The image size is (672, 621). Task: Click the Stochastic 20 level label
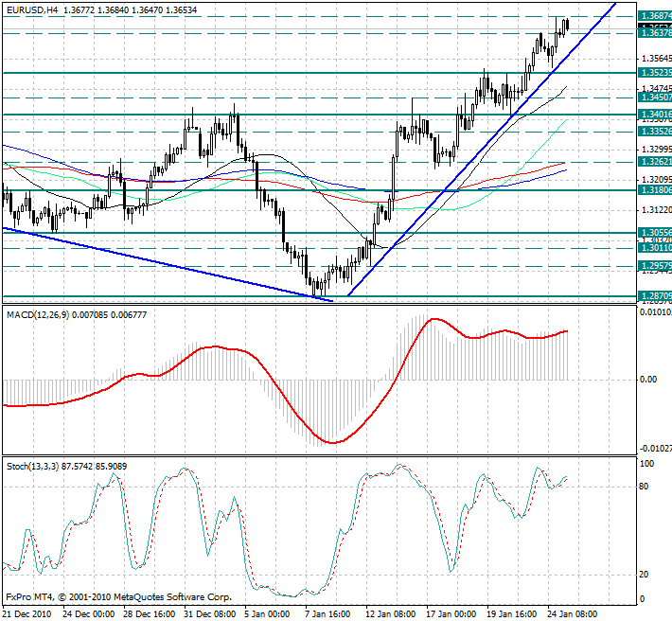[x=644, y=575]
